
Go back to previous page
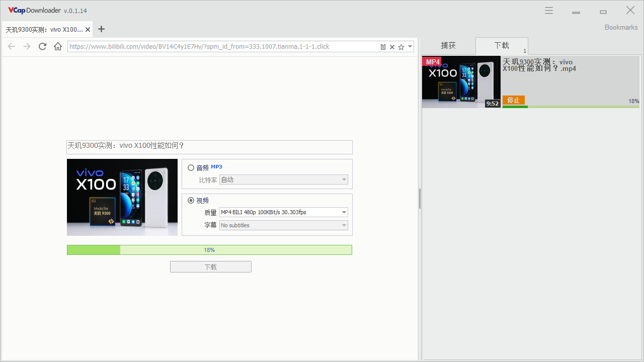click(x=12, y=47)
